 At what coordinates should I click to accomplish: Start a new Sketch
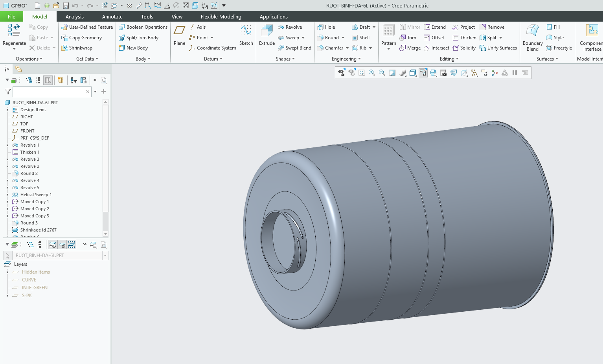tap(246, 35)
